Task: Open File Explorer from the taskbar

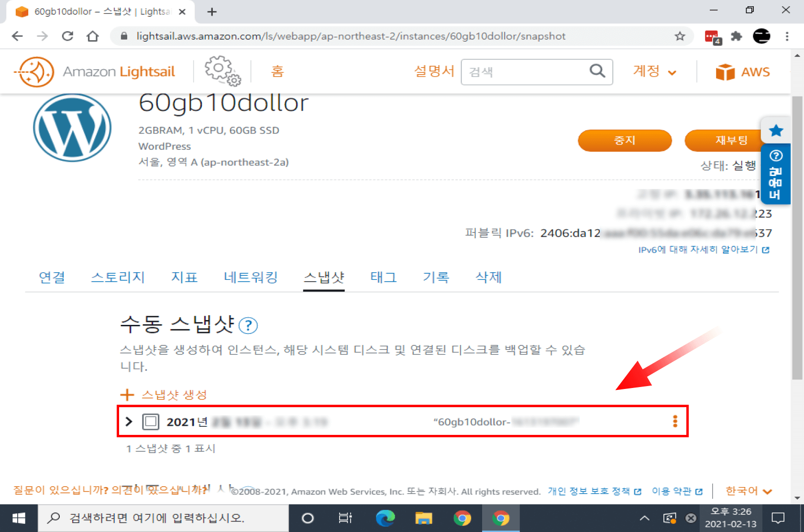Action: click(423, 518)
